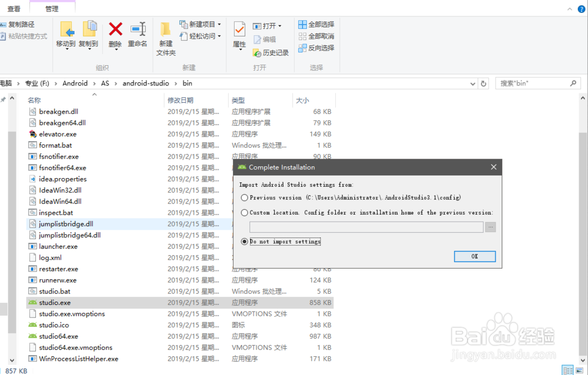This screenshot has width=588, height=375.
Task: Switch to large icons view in status bar
Action: coord(579,370)
